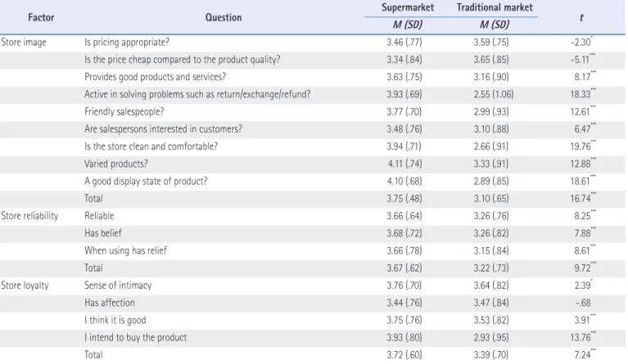The height and width of the screenshot is (364, 628).
Task: Click the 'Question' column header
Action: 224,17
